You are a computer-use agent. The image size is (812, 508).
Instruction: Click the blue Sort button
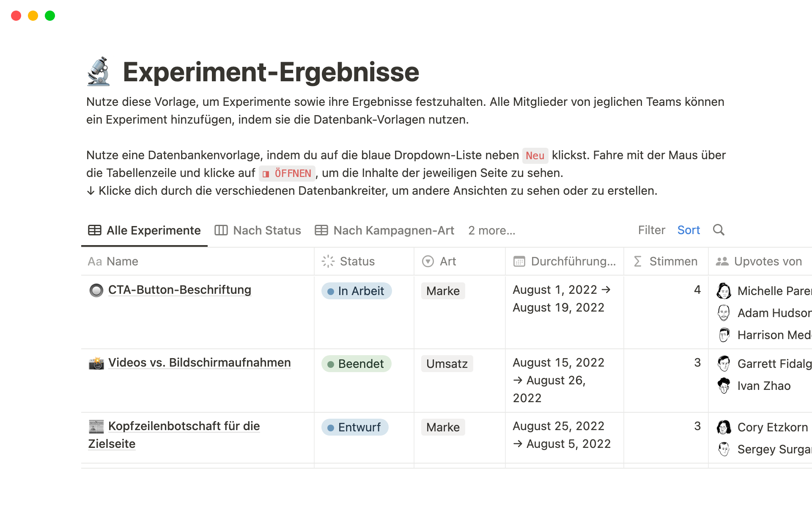(x=689, y=230)
